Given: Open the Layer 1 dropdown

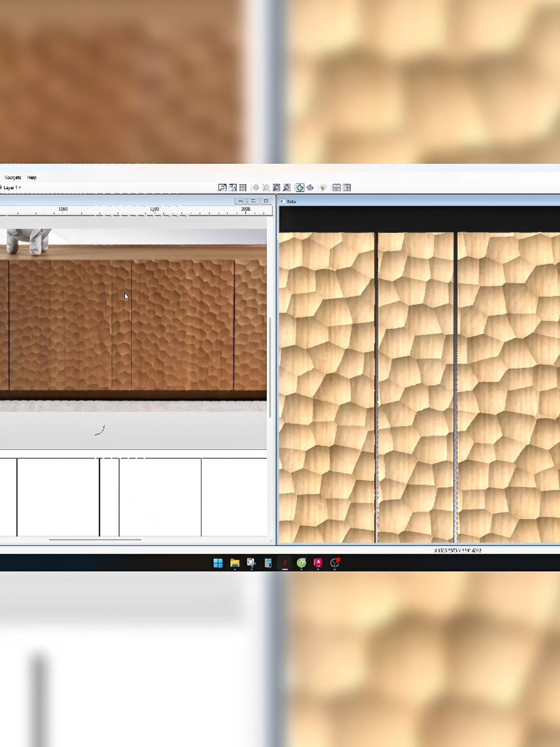Looking at the screenshot, I should 12,188.
